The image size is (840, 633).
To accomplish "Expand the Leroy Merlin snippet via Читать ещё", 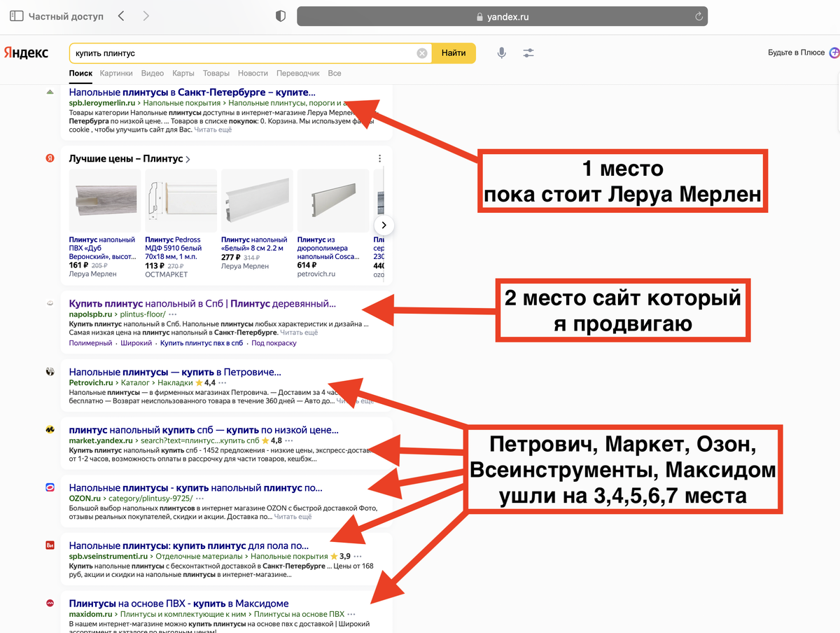I will pyautogui.click(x=213, y=129).
